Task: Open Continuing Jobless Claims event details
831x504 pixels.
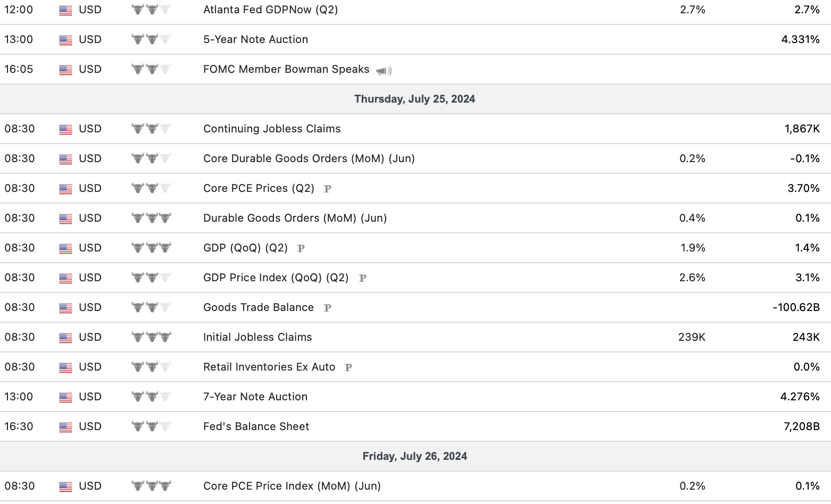Action: pyautogui.click(x=272, y=129)
